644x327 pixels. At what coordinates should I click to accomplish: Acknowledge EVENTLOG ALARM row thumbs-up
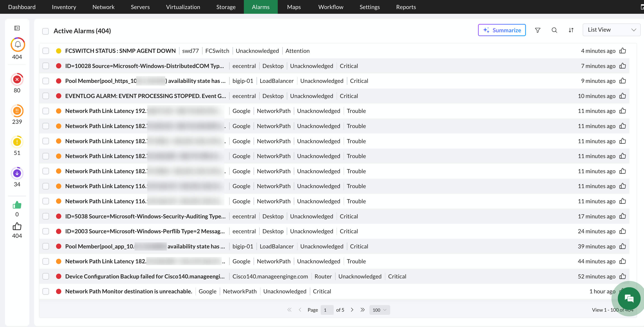623,96
